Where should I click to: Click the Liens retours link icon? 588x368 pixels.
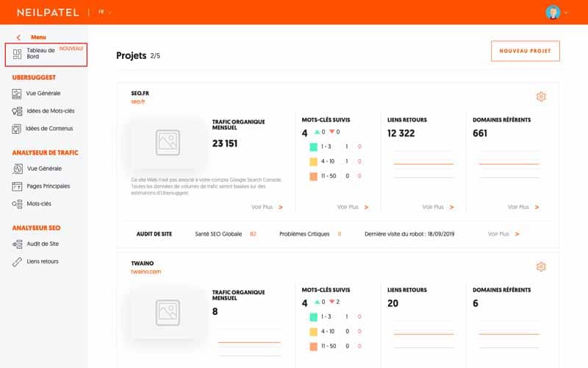[17, 262]
